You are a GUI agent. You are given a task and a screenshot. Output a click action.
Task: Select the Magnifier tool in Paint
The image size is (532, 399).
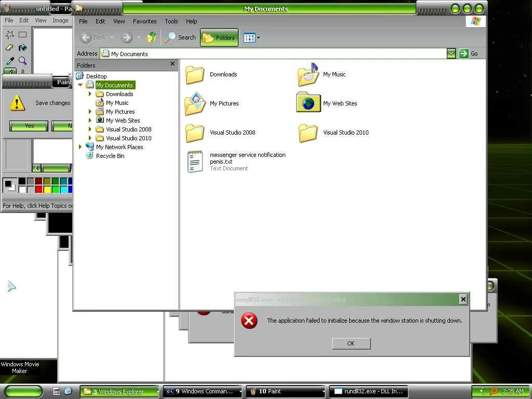click(23, 61)
